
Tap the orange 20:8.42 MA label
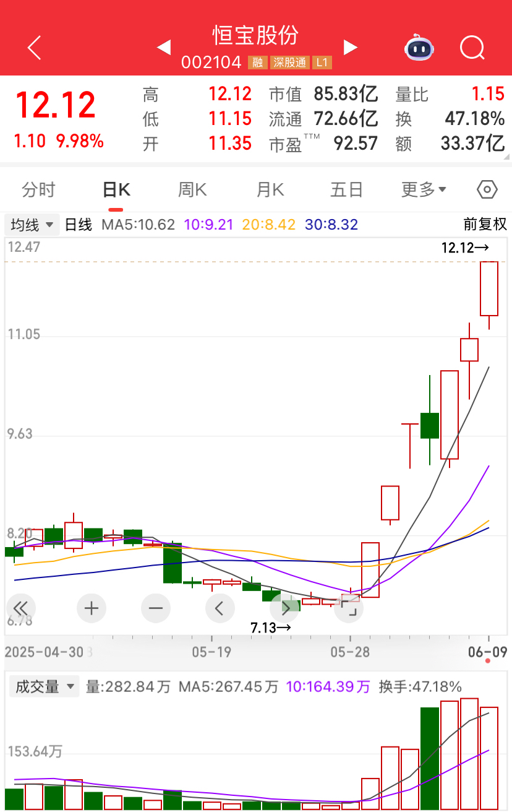269,224
